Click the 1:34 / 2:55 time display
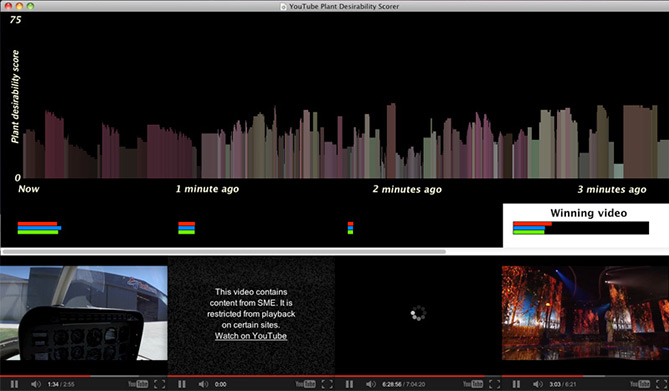 (x=61, y=385)
